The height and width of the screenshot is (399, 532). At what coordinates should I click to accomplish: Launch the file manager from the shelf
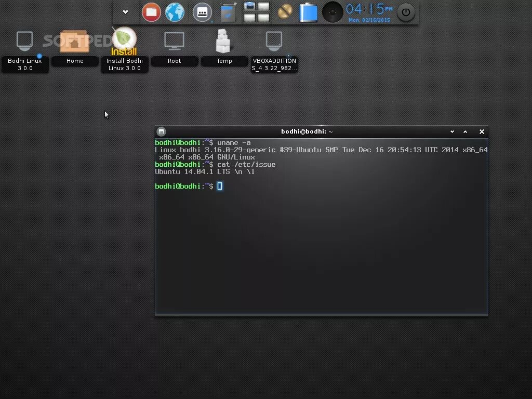pyautogui.click(x=151, y=12)
